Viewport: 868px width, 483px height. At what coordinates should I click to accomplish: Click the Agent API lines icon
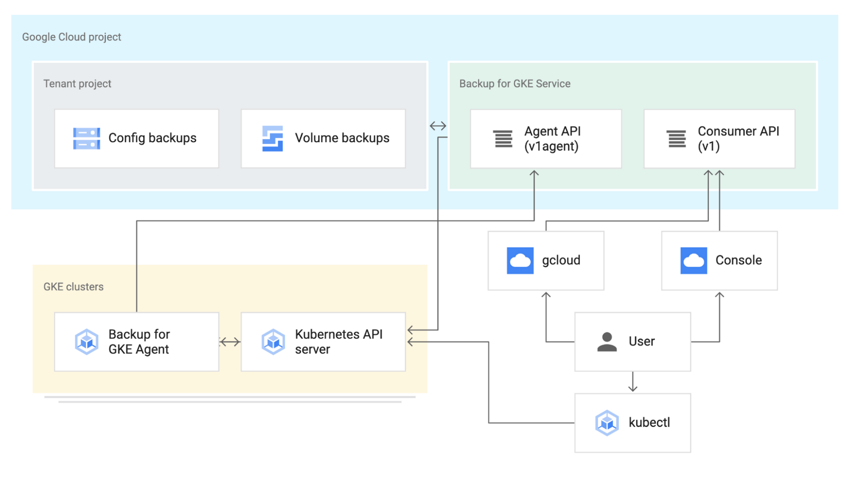pos(503,139)
